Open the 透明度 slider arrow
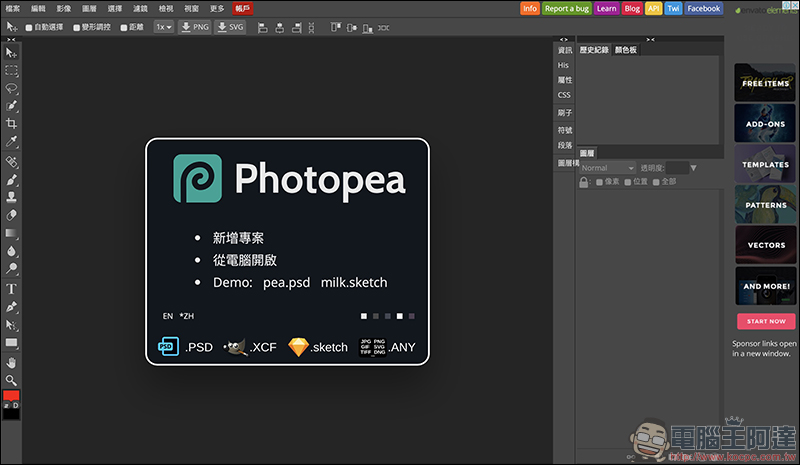Viewport: 800px width, 465px height. (x=693, y=168)
